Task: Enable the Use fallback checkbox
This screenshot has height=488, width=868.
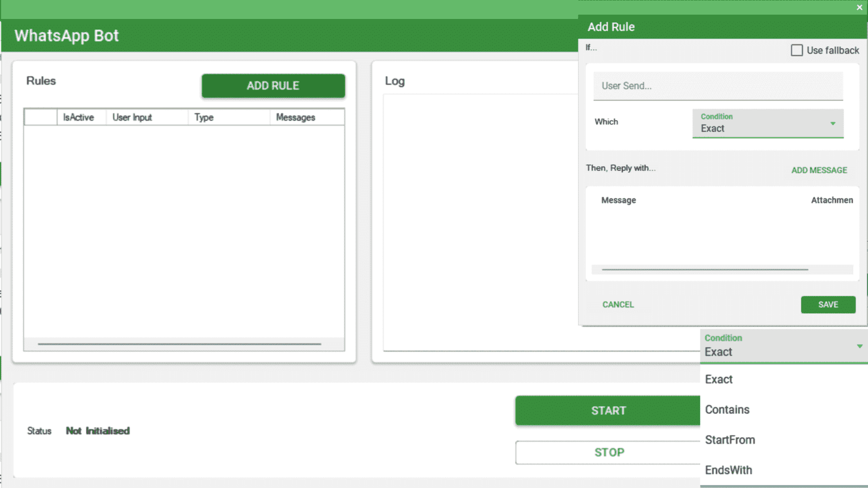Action: pos(797,50)
